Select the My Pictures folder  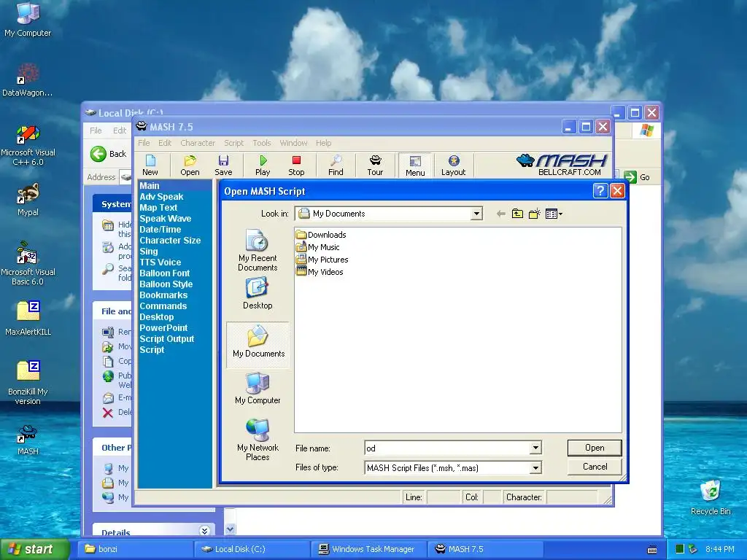point(322,260)
